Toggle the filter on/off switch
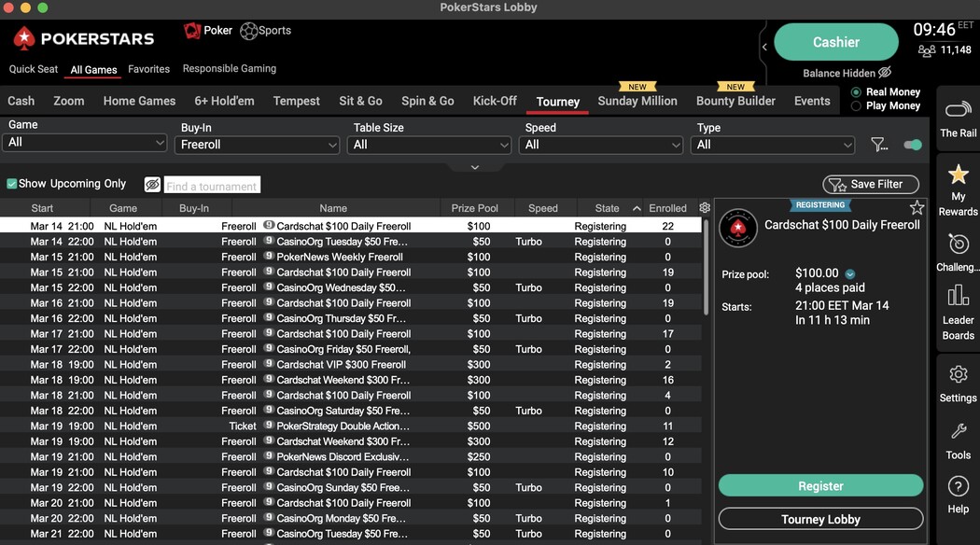 coord(913,145)
